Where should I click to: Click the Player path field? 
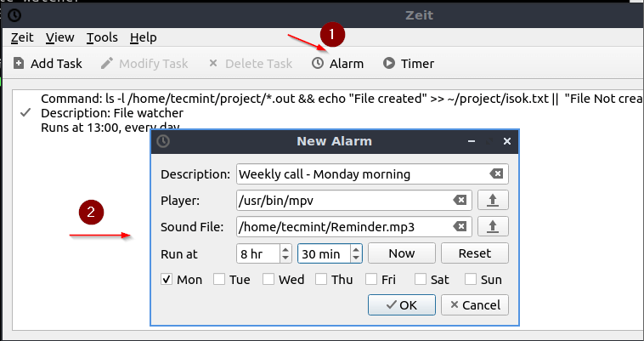tap(354, 201)
